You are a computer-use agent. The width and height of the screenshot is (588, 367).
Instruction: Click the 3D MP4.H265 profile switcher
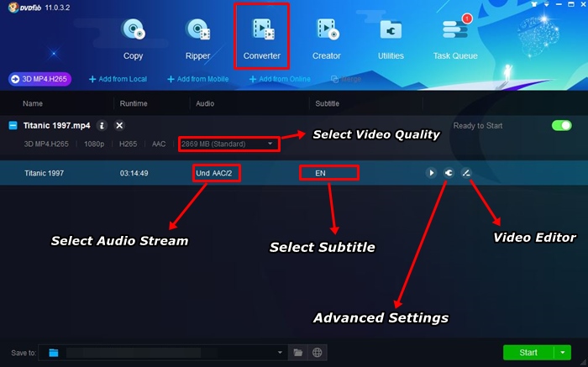coord(39,79)
